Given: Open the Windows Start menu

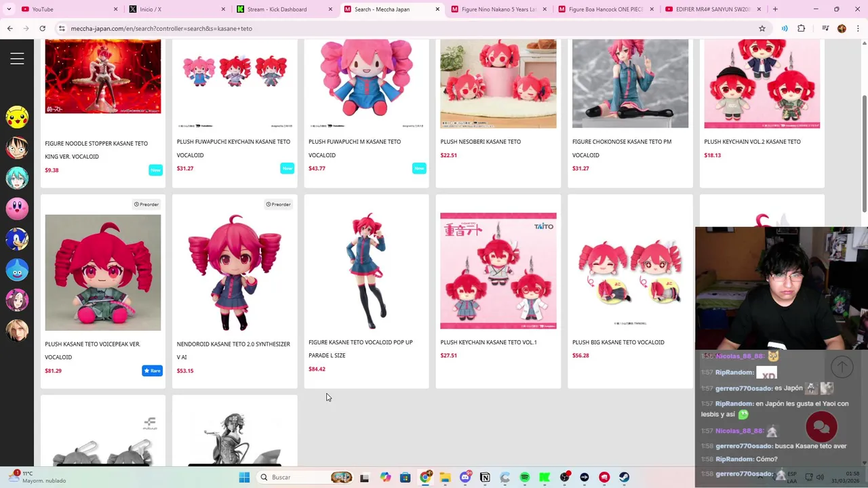Looking at the screenshot, I should tap(244, 477).
